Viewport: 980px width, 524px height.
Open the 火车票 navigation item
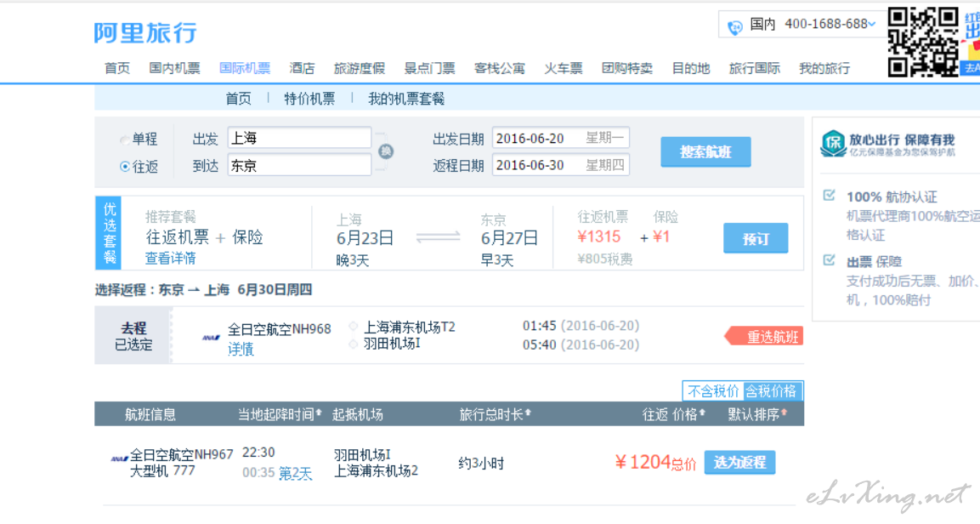click(x=564, y=68)
